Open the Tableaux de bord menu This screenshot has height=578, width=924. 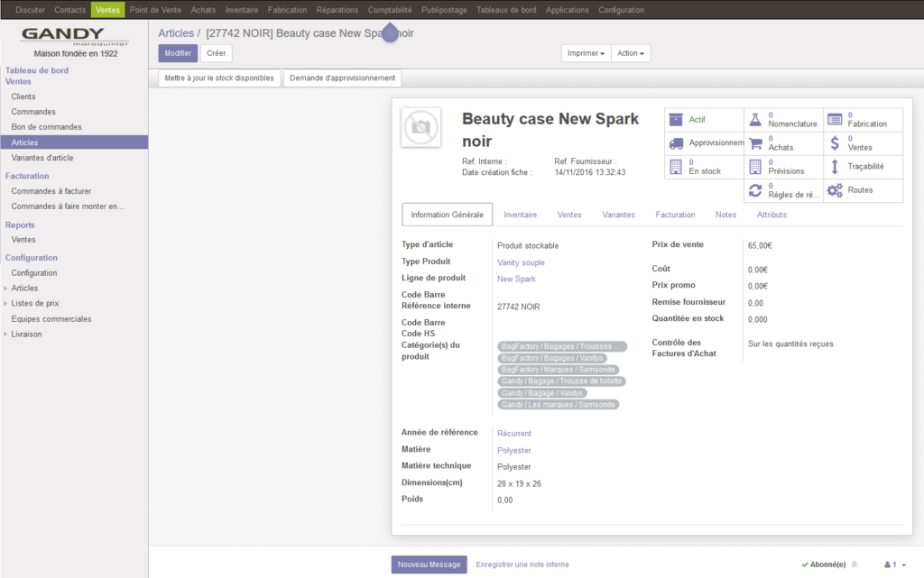506,10
